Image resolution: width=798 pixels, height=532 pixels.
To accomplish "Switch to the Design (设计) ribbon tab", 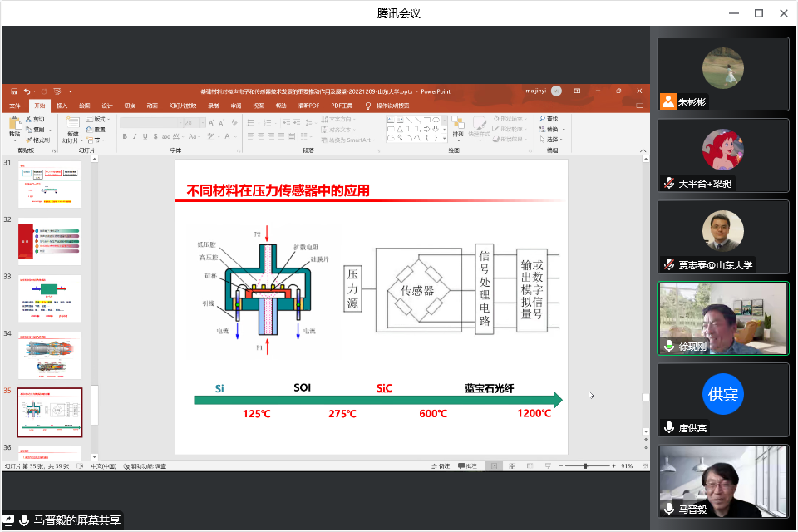I will [x=107, y=106].
